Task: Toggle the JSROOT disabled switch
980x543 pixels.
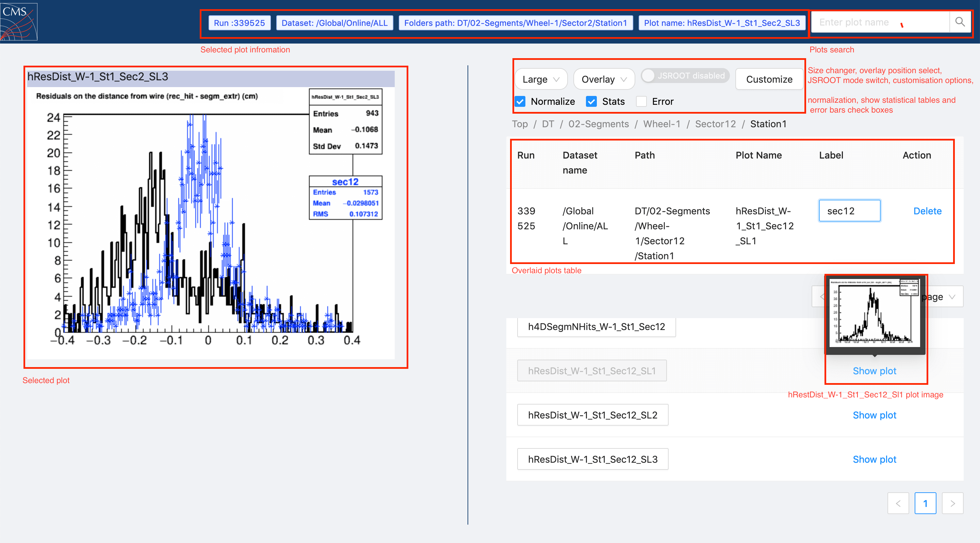Action: point(685,76)
